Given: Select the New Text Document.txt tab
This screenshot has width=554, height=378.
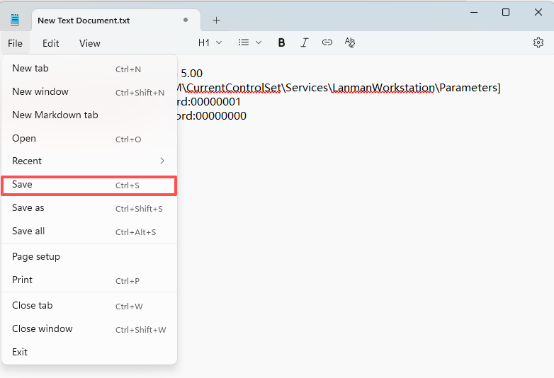Looking at the screenshot, I should (116, 20).
